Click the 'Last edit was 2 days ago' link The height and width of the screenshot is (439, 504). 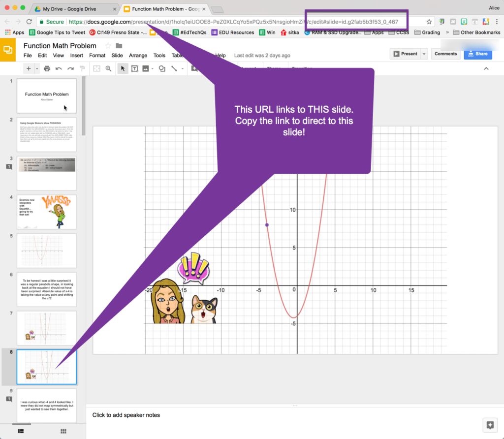(x=262, y=55)
